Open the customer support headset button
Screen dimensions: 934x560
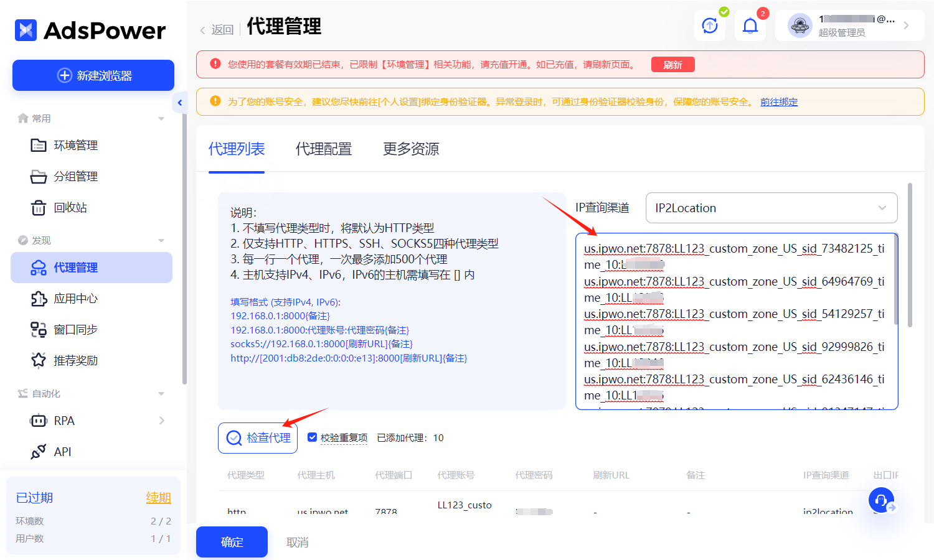coord(881,500)
